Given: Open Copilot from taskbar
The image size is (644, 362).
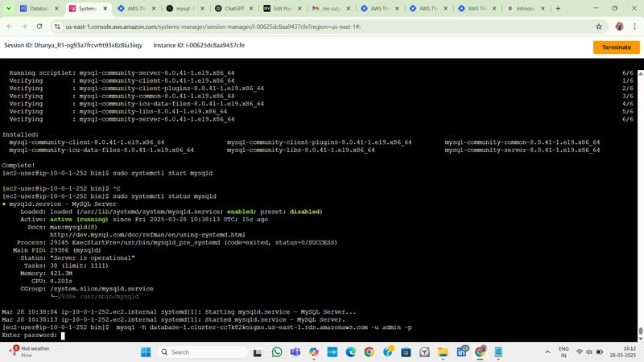Looking at the screenshot, I should [314, 352].
